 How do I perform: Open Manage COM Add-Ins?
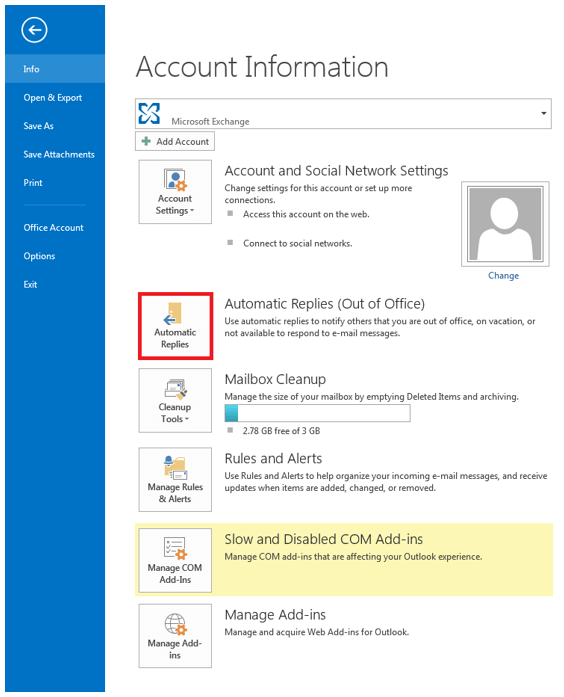175,560
